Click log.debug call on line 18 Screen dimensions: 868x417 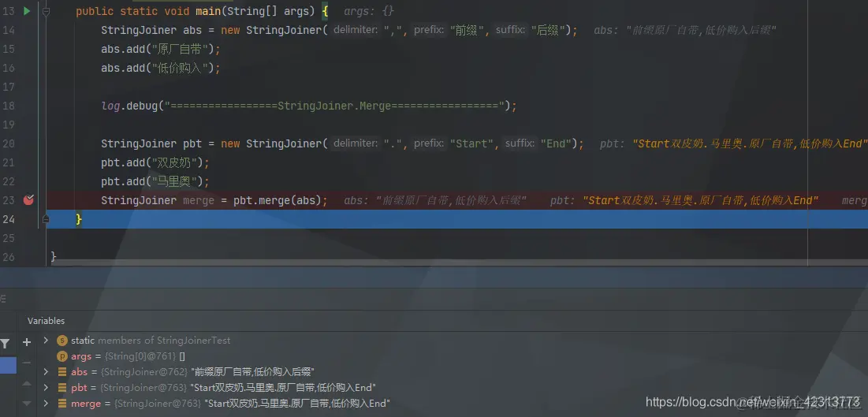click(309, 106)
